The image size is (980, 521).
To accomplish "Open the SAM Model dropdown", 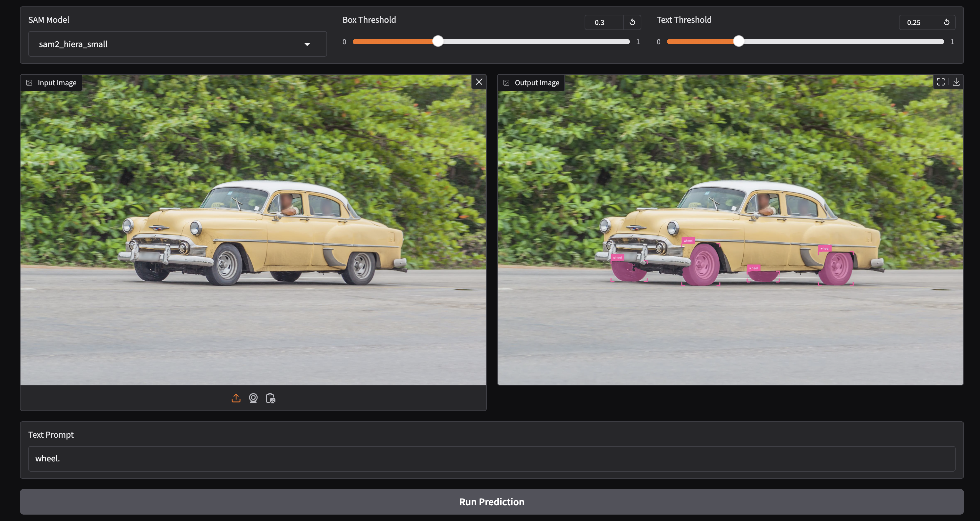I will [177, 44].
